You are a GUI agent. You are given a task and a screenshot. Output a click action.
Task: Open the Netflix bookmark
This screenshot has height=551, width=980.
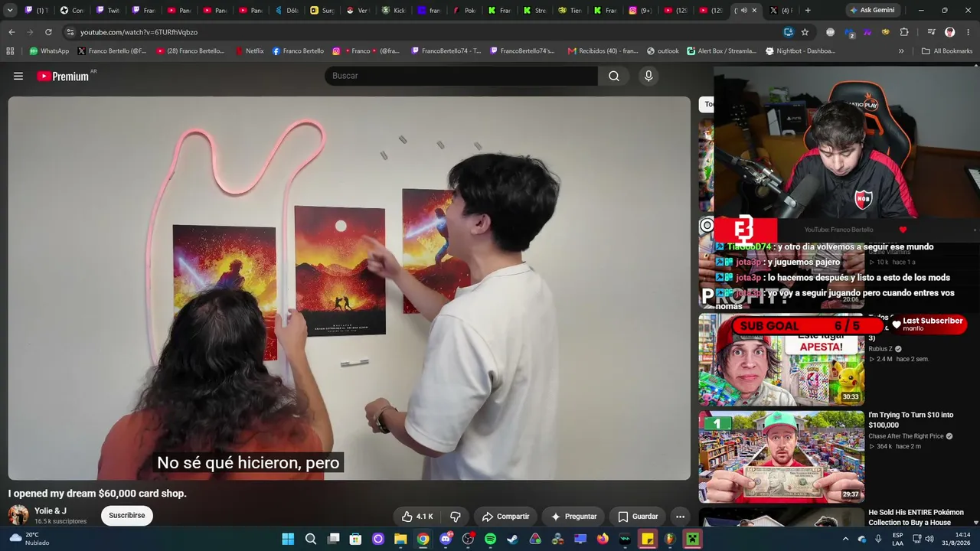[249, 51]
